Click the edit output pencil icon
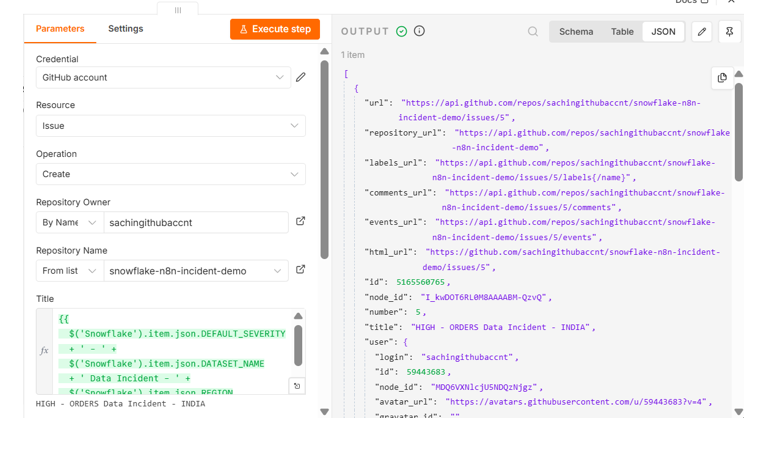 702,32
